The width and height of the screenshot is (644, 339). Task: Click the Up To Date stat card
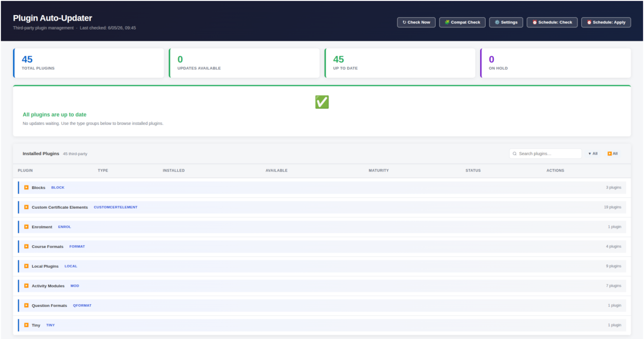pos(400,63)
